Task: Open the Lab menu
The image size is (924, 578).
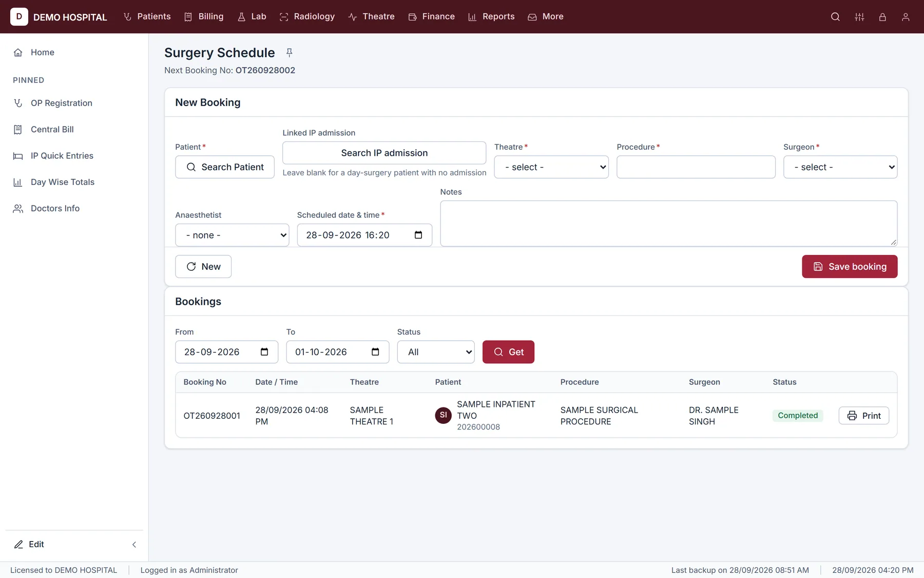Action: [x=252, y=16]
